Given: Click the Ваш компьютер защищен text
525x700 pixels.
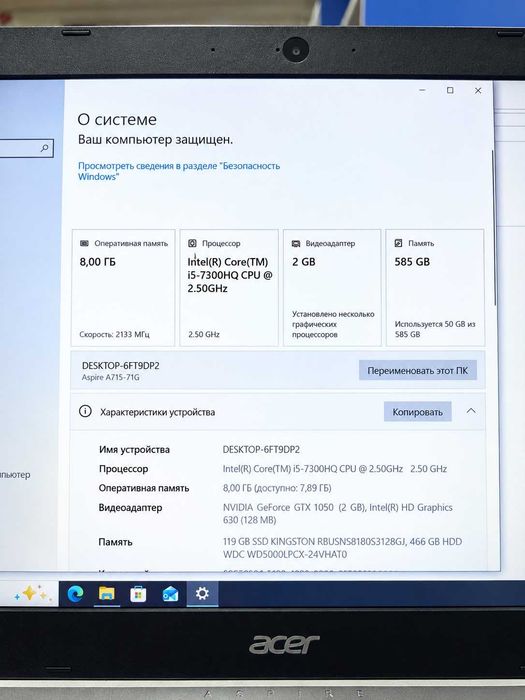Looking at the screenshot, I should [155, 140].
